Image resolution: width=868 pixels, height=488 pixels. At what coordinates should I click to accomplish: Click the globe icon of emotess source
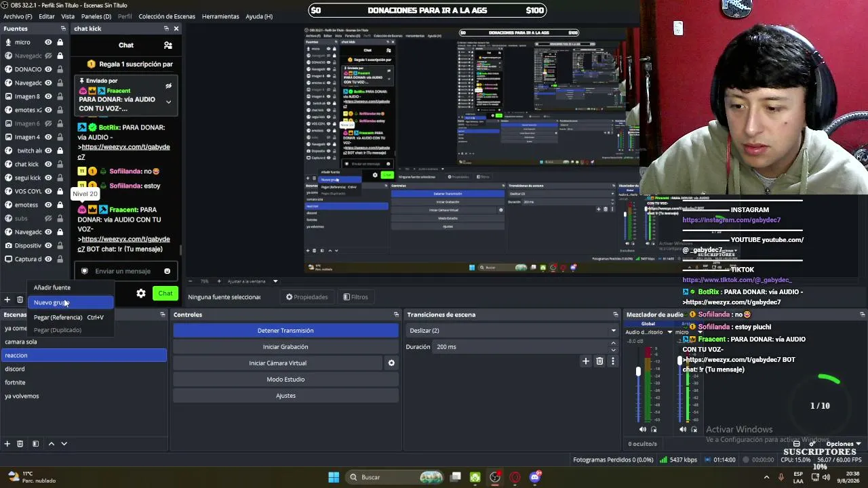pos(8,205)
